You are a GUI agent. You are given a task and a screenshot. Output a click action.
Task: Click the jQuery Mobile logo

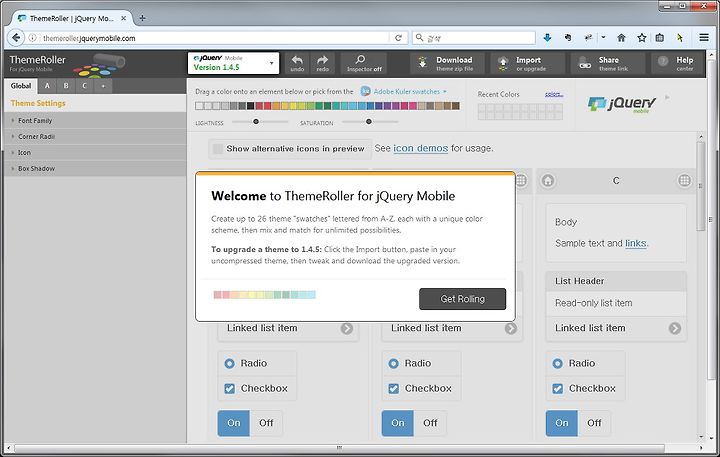point(622,104)
